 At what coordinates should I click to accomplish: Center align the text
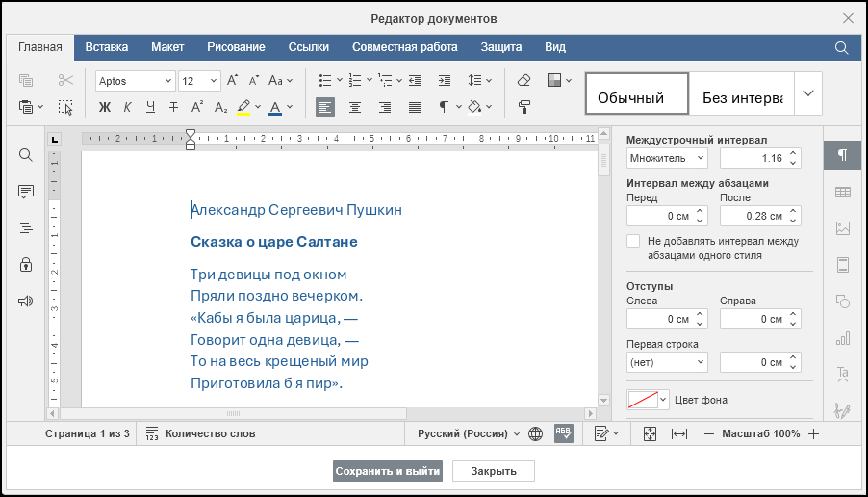tap(355, 107)
